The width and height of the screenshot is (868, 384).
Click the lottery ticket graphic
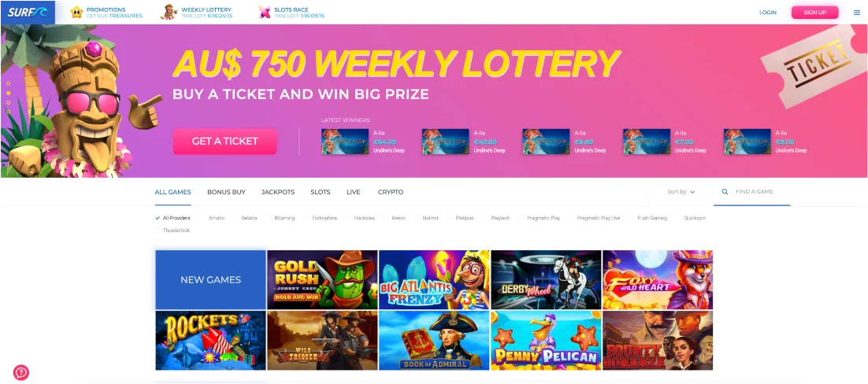812,66
